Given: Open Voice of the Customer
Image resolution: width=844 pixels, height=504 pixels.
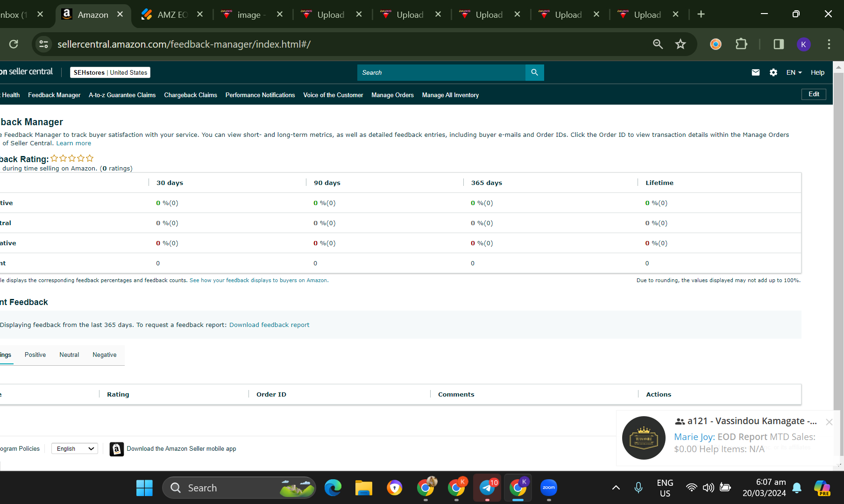Looking at the screenshot, I should [x=333, y=95].
